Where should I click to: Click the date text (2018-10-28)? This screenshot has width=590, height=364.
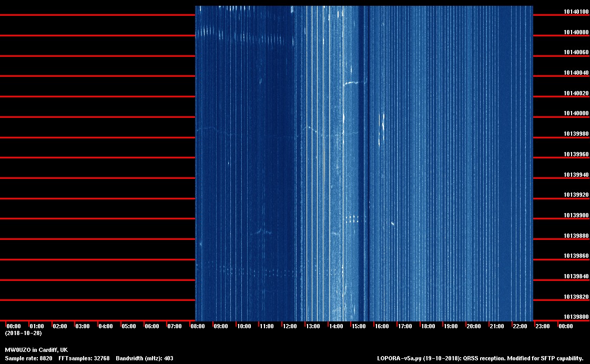pyautogui.click(x=24, y=333)
